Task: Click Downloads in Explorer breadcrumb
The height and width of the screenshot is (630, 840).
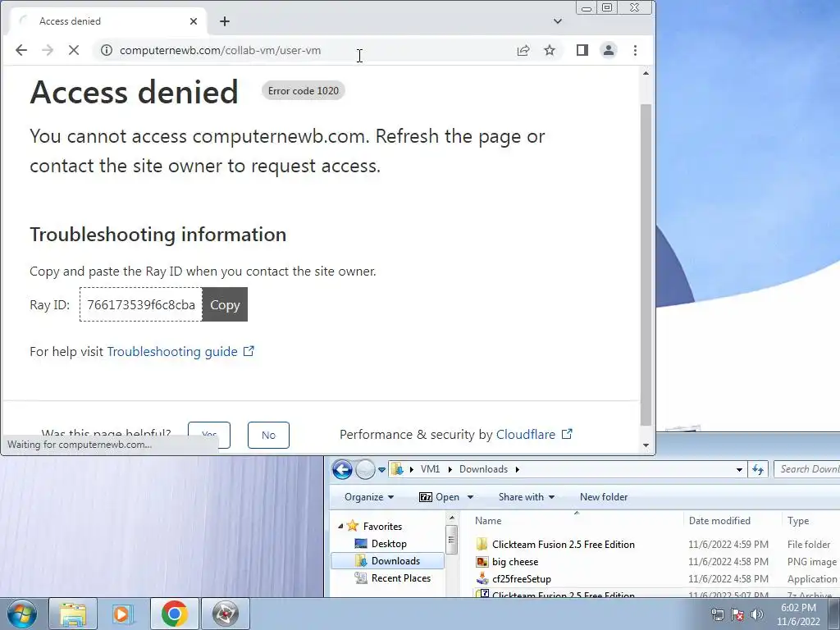Action: tap(483, 469)
